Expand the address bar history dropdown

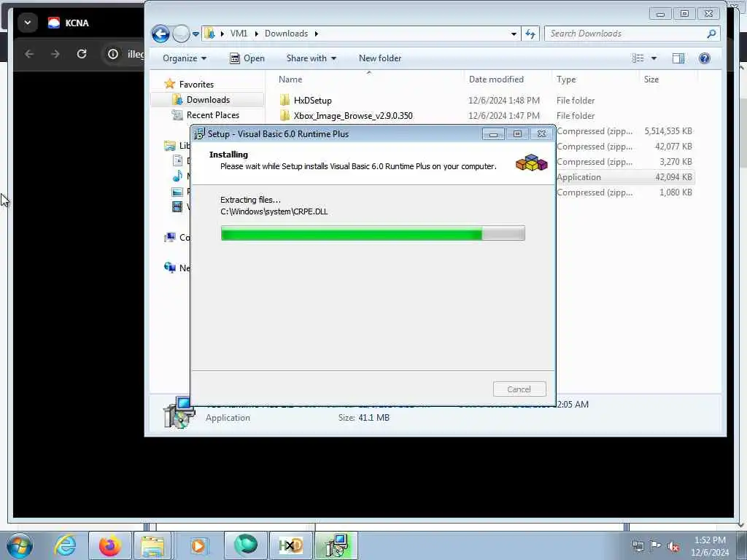tap(513, 34)
